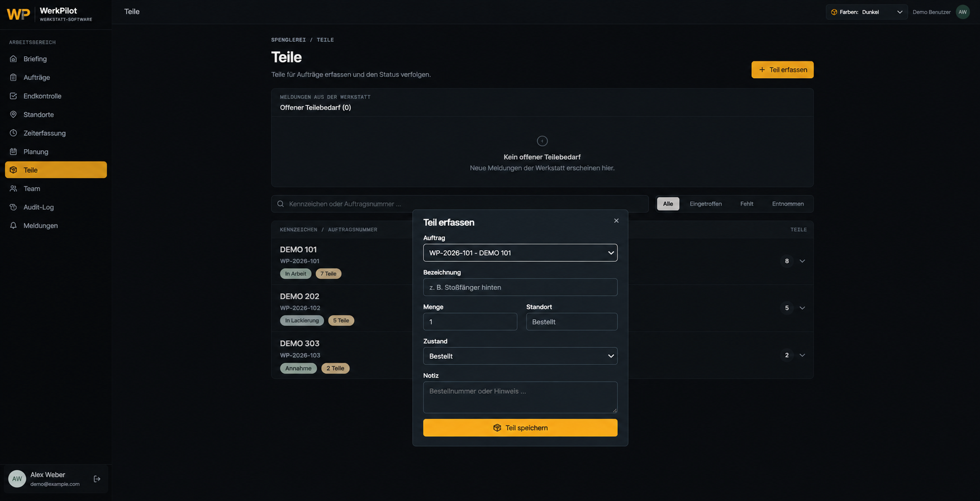Expand the DEMO 303 row chevron
The width and height of the screenshot is (980, 501).
(x=802, y=355)
